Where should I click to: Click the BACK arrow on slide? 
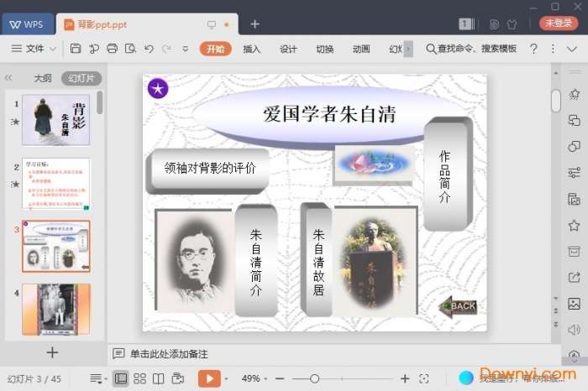(458, 307)
